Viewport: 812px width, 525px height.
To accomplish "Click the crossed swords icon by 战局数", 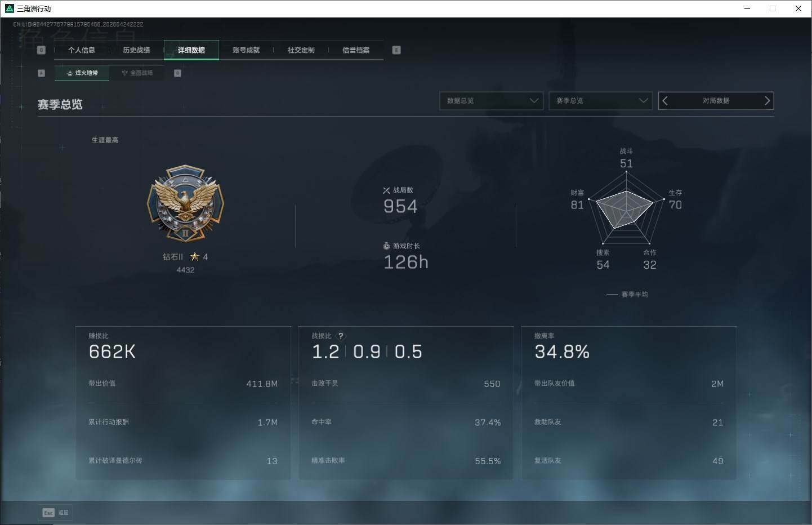I will point(386,190).
